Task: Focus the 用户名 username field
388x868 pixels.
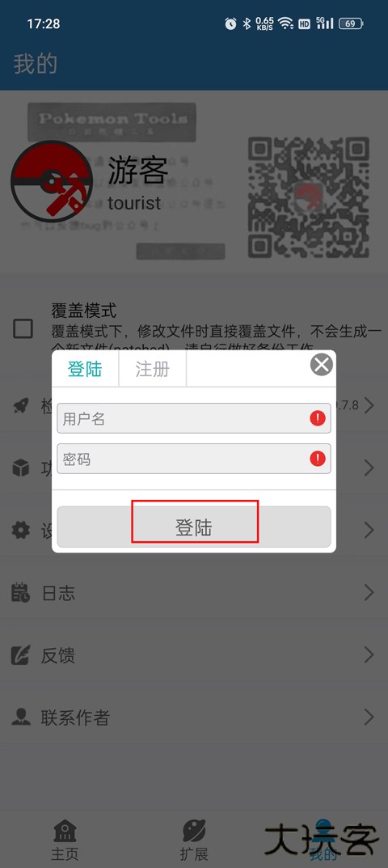Action: click(194, 418)
